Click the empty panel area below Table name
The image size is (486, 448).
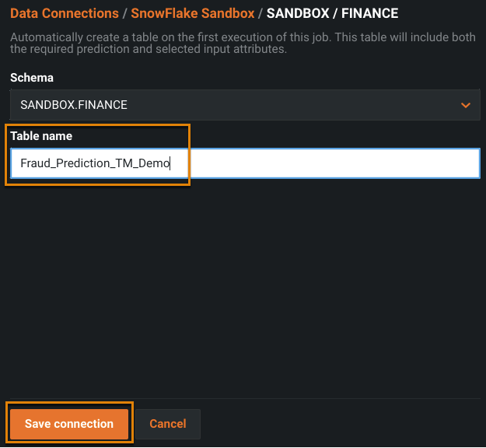pos(243,288)
